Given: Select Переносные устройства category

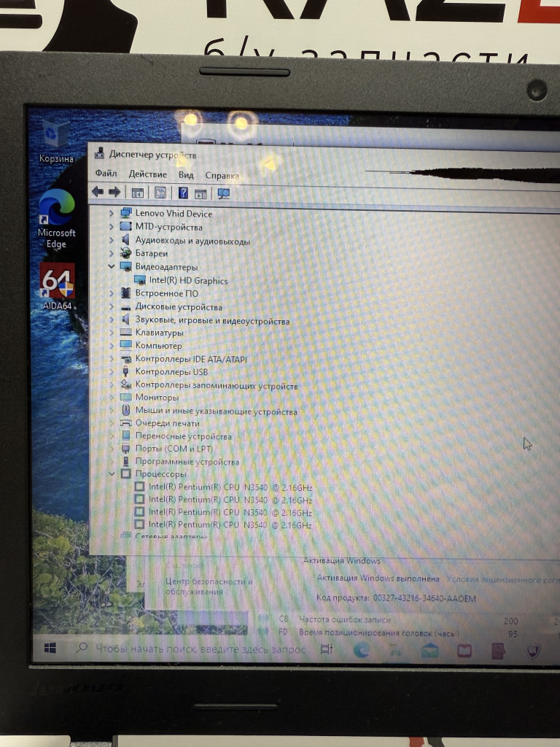Looking at the screenshot, I should pos(183,436).
